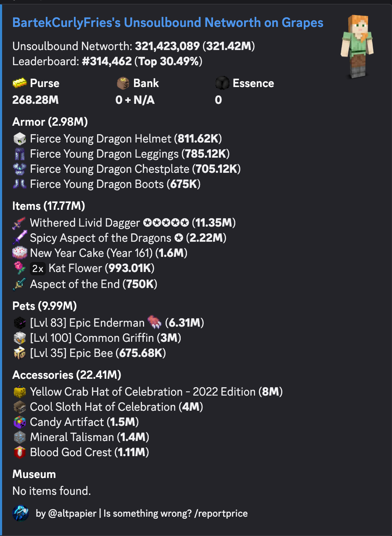Image resolution: width=392 pixels, height=536 pixels.
Task: Click the Fierce Young Dragon Boots icon
Action: tap(20, 184)
